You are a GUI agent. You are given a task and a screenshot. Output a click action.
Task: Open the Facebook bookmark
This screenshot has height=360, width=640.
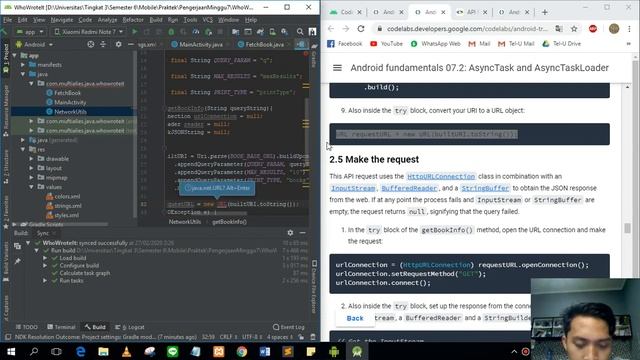pos(345,44)
